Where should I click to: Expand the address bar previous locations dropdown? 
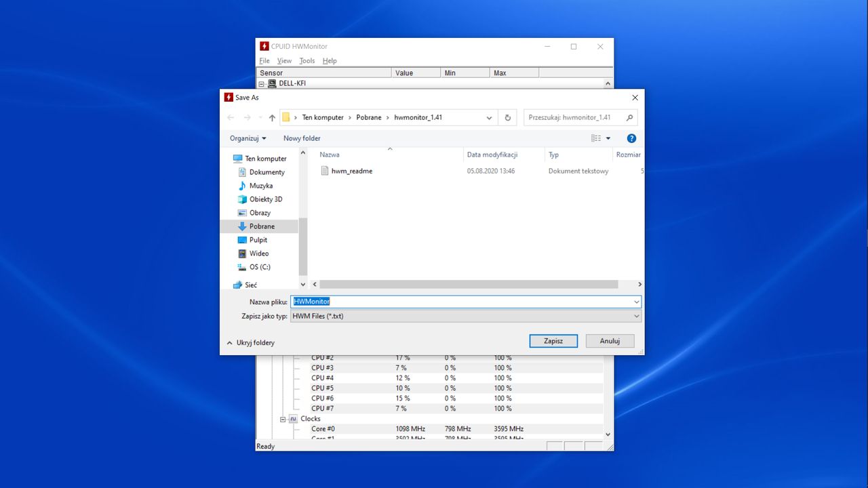coord(489,117)
